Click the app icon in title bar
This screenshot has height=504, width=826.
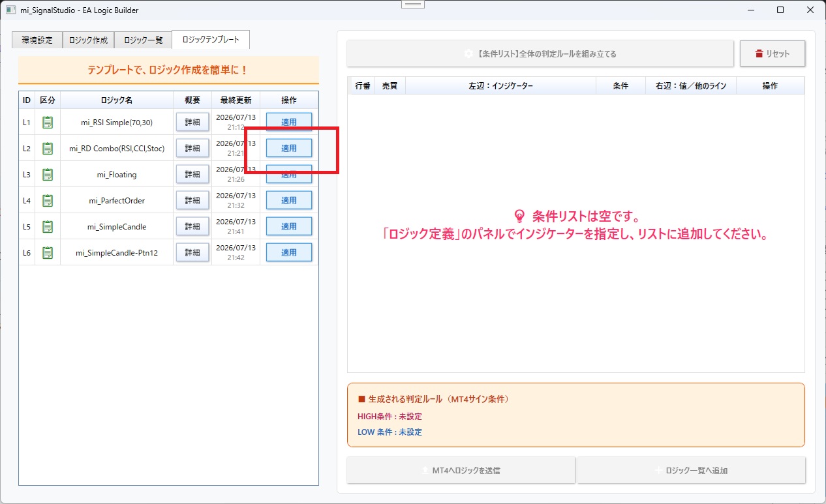tap(10, 10)
